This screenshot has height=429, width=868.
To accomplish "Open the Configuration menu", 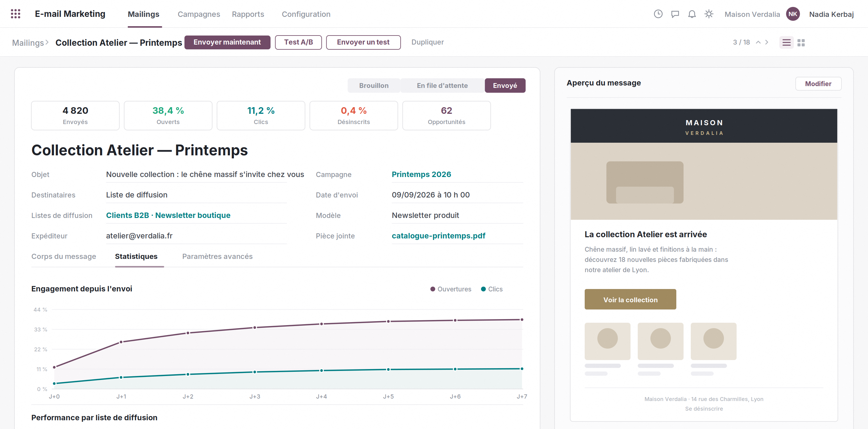I will tap(306, 14).
